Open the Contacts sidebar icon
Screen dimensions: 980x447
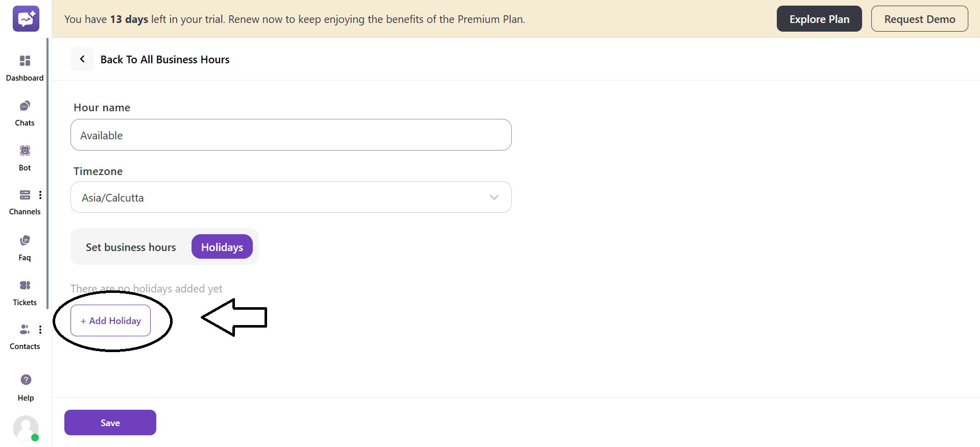24,330
